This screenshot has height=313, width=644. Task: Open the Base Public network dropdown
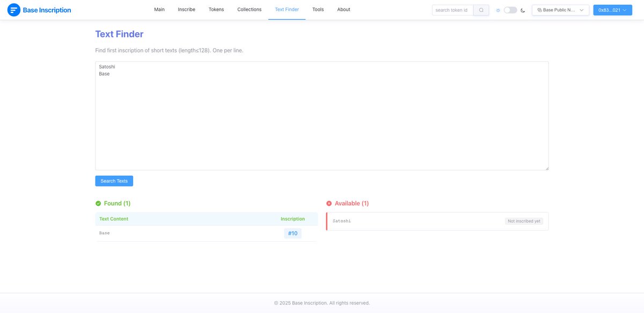coord(560,10)
